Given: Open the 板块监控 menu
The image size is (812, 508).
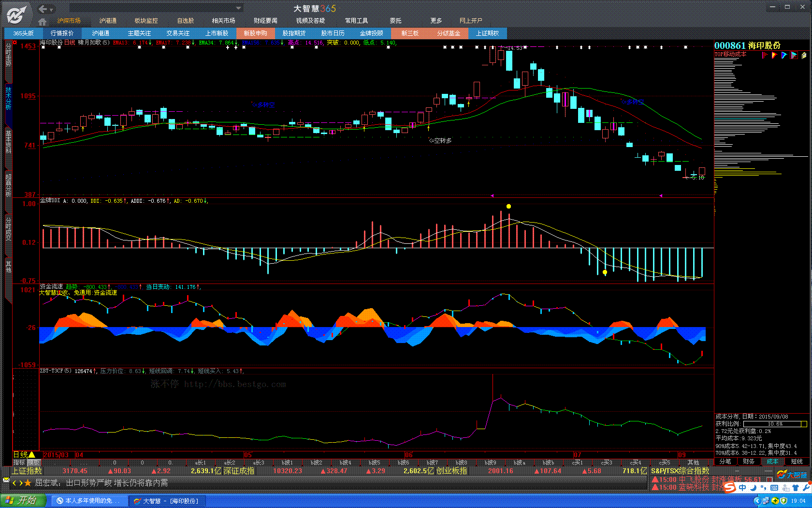Looking at the screenshot, I should coord(146,21).
